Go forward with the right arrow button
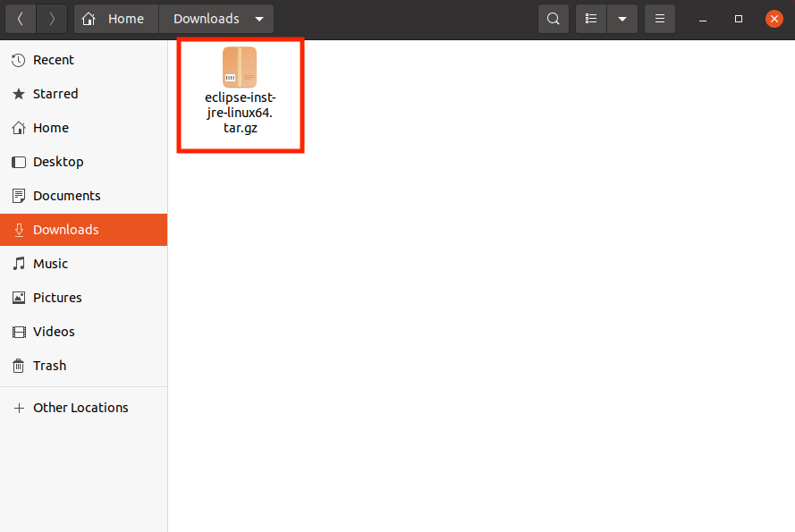Screen dimensions: 795x532 (x=52, y=19)
